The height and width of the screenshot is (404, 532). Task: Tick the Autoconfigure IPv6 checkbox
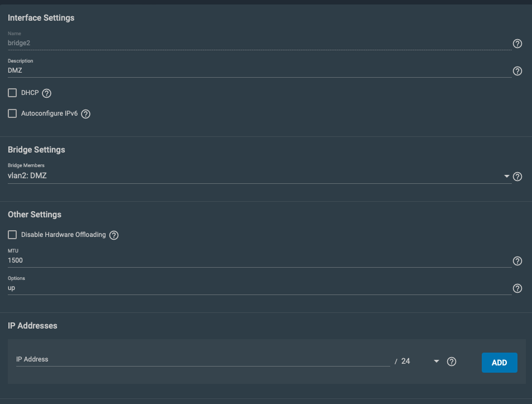point(12,113)
